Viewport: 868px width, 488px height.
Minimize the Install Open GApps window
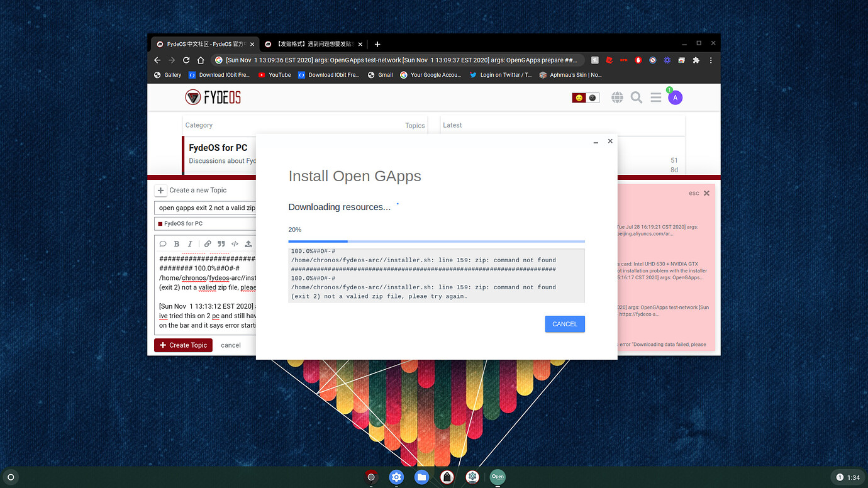(x=596, y=141)
